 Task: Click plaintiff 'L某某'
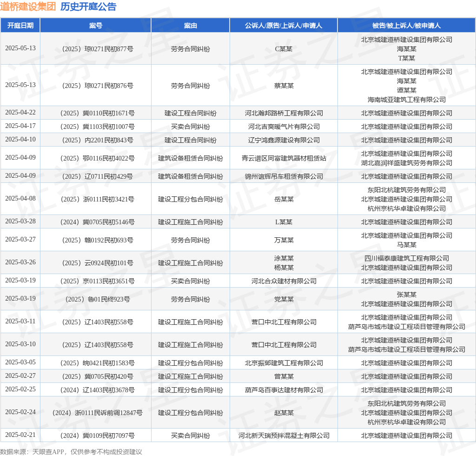coord(284,222)
